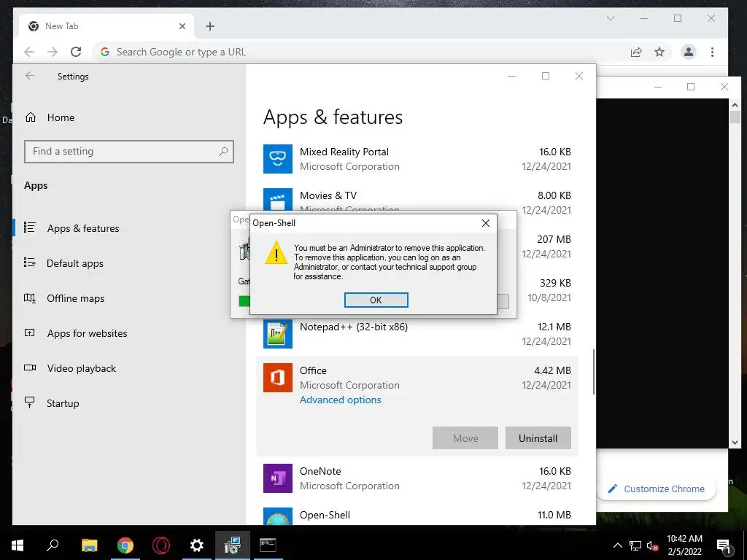Viewport: 747px width, 560px height.
Task: Click Notepad++ (32-bit x86) entry text
Action: (x=354, y=327)
